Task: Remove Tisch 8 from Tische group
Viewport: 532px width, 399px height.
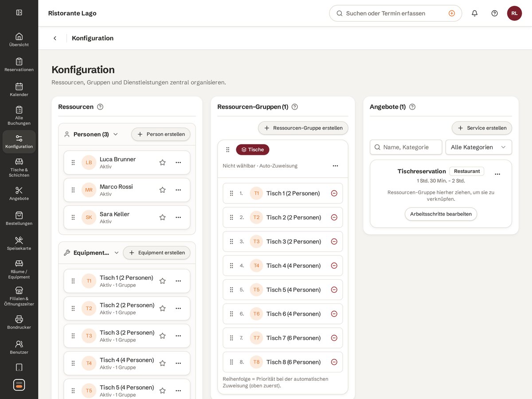Action: click(334, 362)
